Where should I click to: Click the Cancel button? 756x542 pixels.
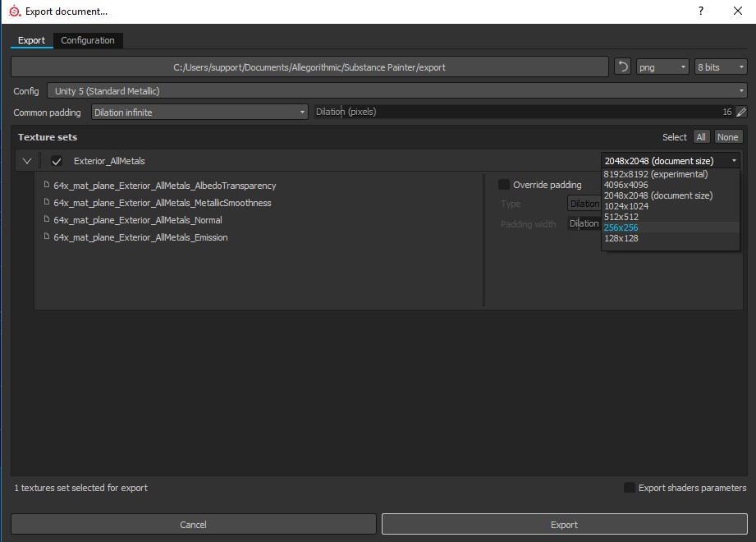click(194, 524)
